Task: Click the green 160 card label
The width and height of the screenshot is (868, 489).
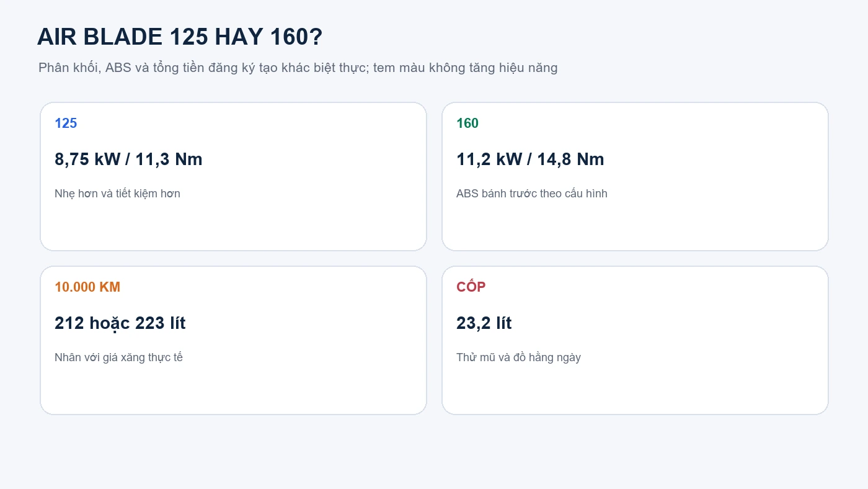Action: point(467,123)
